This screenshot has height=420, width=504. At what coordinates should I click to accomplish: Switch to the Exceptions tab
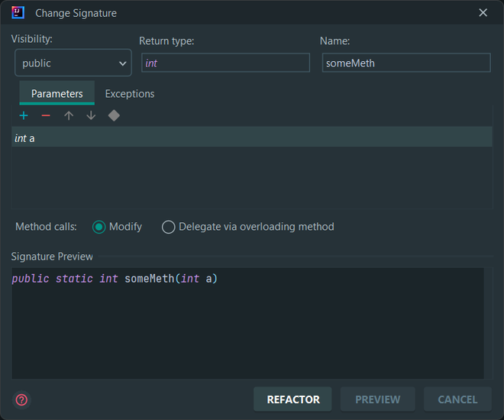tap(130, 94)
